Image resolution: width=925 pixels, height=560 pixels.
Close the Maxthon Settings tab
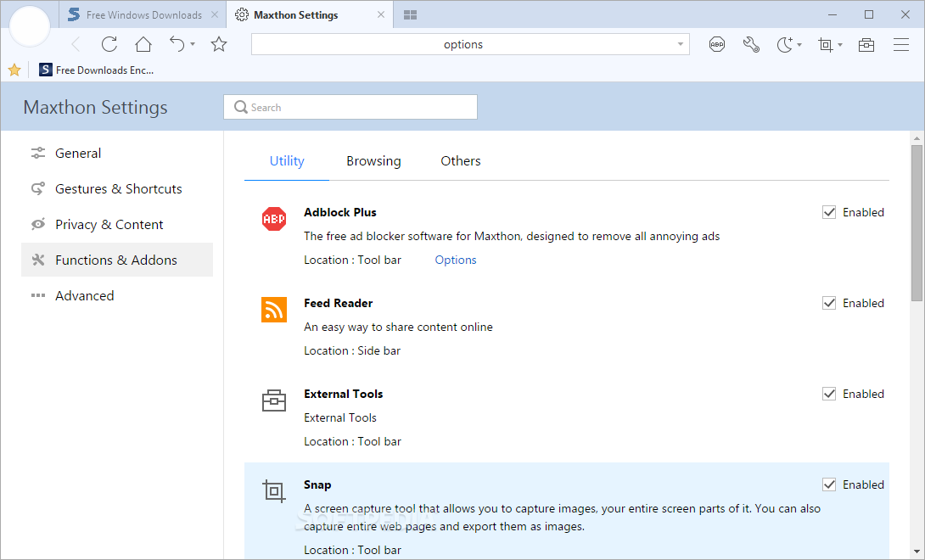(381, 14)
